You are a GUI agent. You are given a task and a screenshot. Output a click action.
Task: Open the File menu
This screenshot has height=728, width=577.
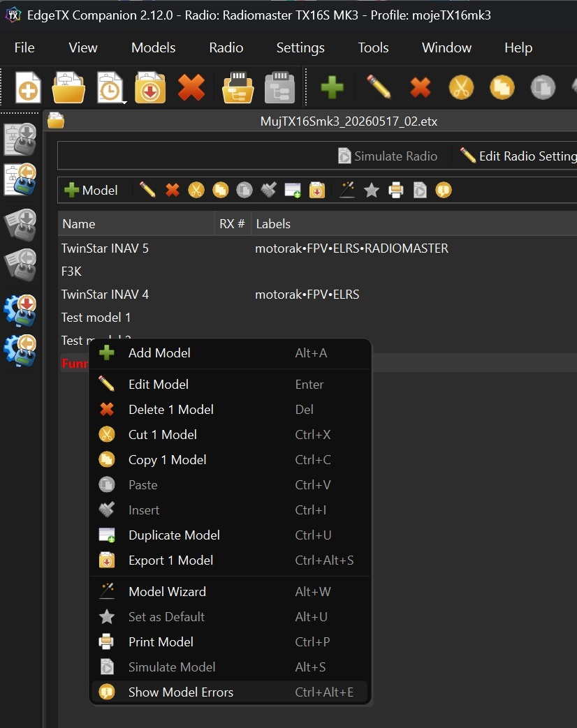tap(24, 47)
